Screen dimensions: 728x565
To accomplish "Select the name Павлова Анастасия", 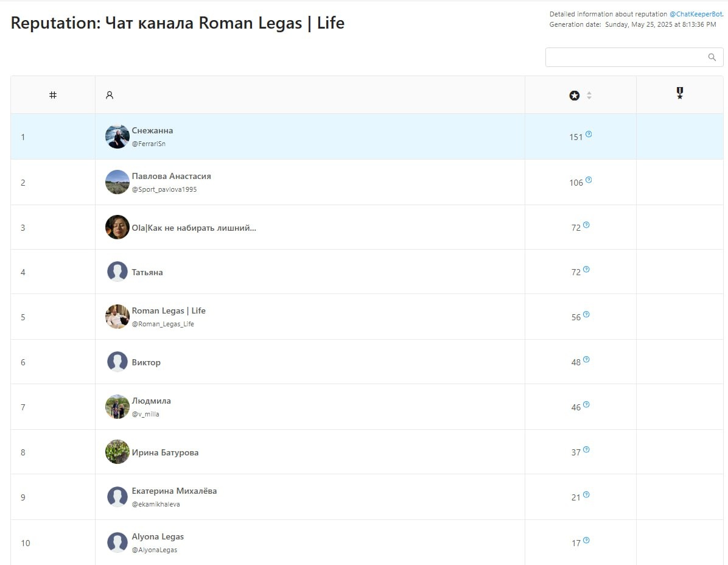I will 171,176.
